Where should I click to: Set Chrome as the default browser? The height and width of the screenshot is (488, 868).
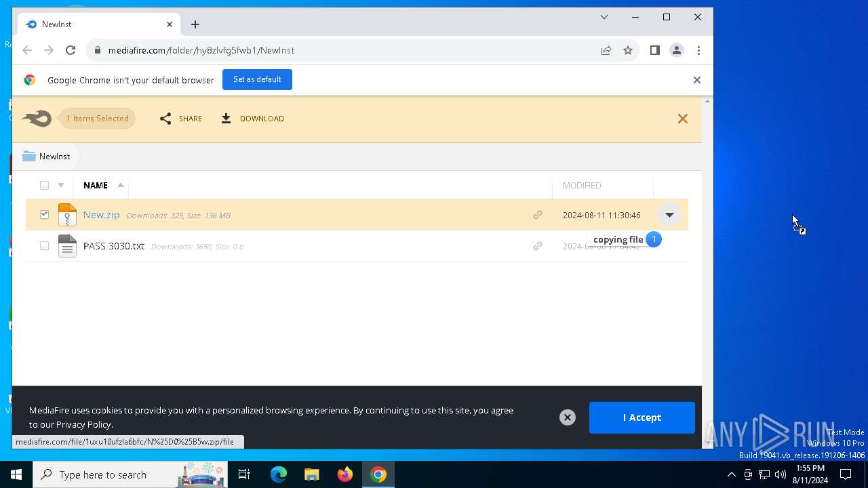[x=257, y=79]
